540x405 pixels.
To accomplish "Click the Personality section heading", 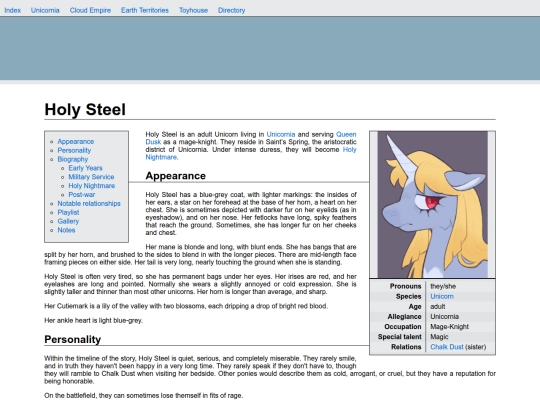I will (73, 340).
